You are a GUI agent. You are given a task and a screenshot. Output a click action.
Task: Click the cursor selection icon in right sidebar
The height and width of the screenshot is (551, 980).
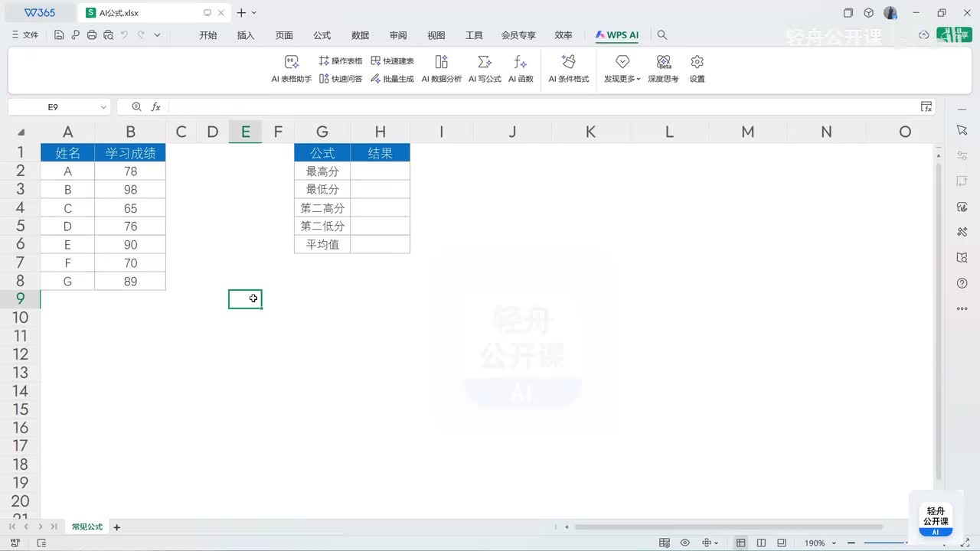962,131
